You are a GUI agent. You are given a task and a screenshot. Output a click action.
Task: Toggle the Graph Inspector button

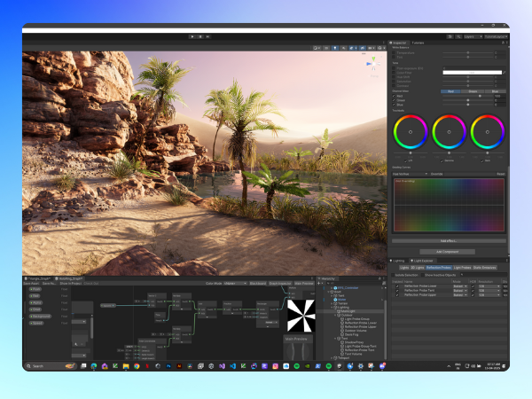pos(280,284)
